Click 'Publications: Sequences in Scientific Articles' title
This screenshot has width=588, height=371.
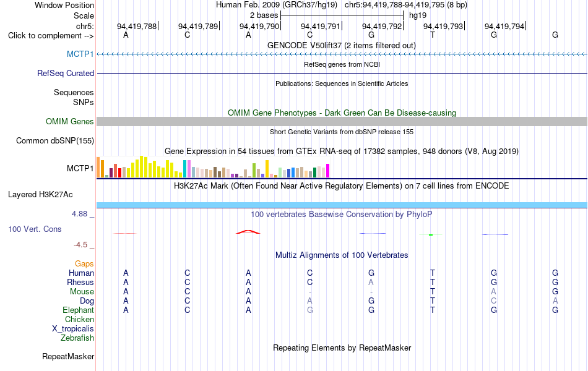[342, 83]
